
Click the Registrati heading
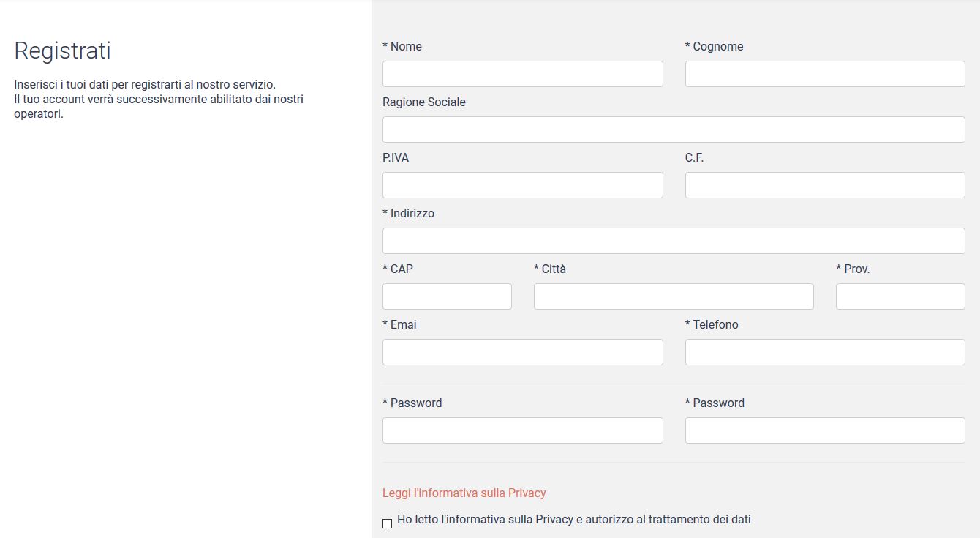click(62, 51)
